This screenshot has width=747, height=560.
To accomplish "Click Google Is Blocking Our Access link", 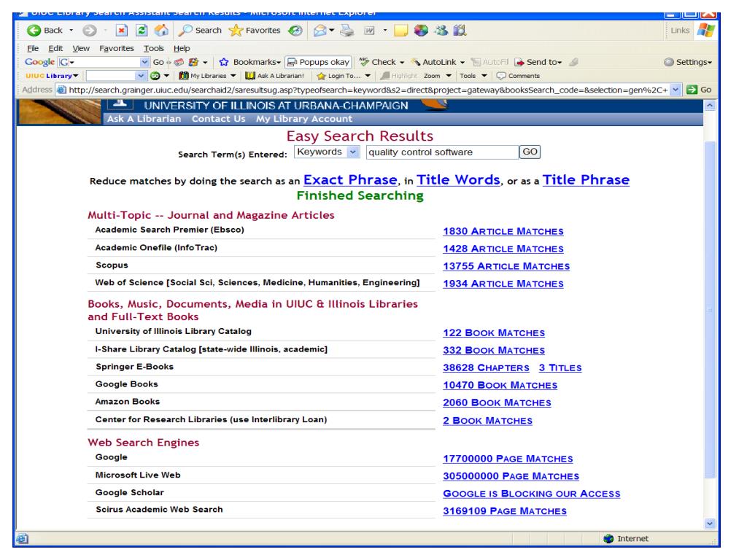I will tap(532, 494).
